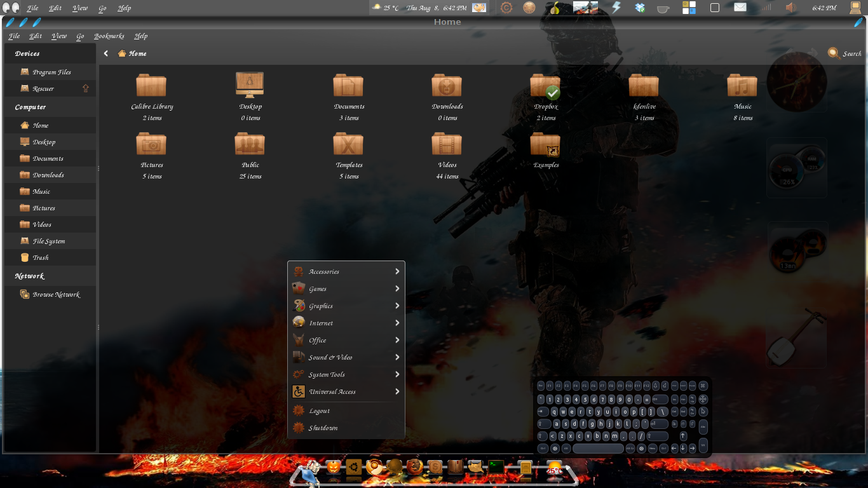Viewport: 868px width, 488px height.
Task: Open the Help menu in top panel
Action: click(x=125, y=8)
